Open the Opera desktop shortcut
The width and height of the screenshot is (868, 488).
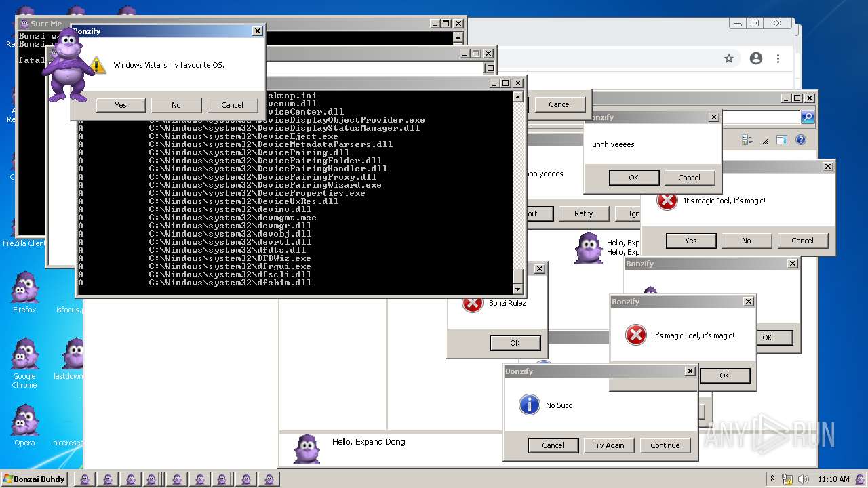click(24, 426)
